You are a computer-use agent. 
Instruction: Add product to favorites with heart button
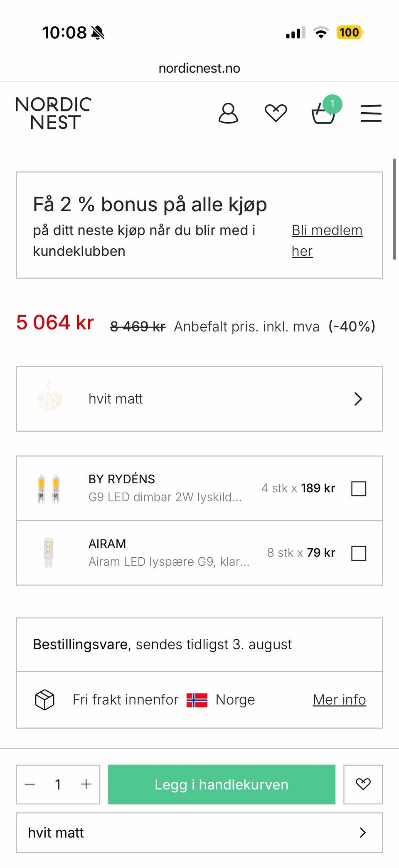[363, 784]
